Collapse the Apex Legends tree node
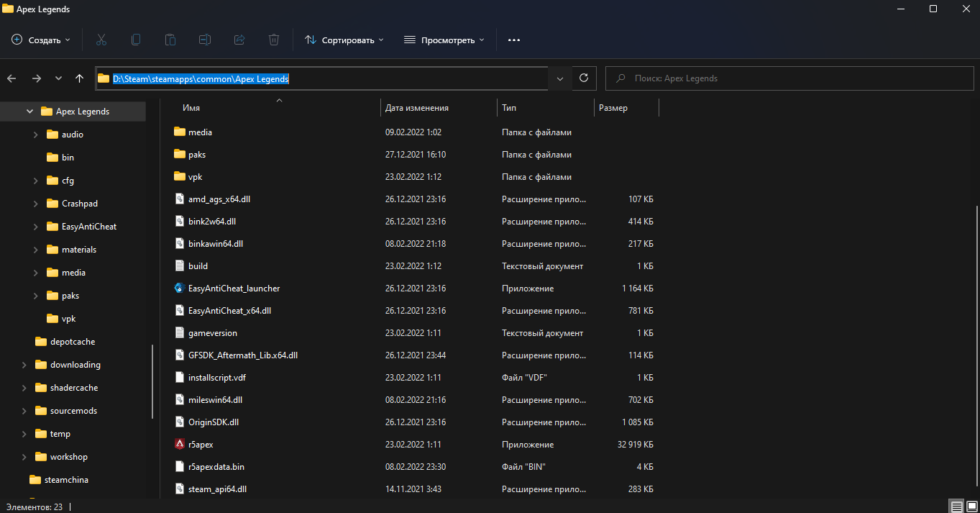Screen dimensions: 980x513 pos(29,112)
